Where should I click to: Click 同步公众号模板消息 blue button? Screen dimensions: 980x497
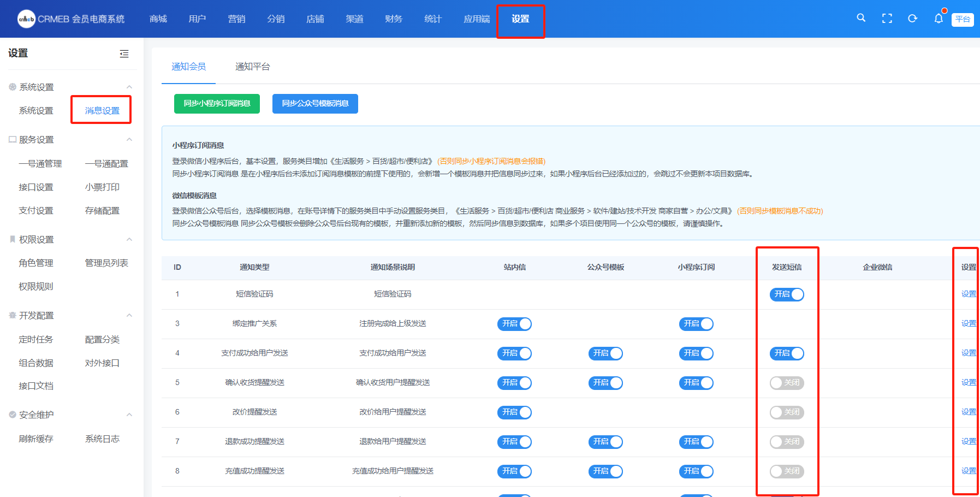point(315,104)
